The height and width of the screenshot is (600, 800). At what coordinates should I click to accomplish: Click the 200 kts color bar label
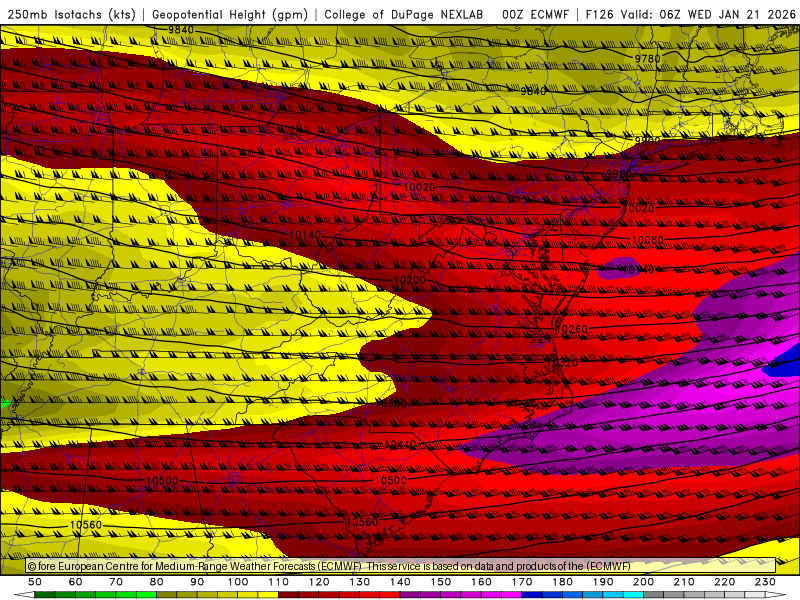coord(644,582)
